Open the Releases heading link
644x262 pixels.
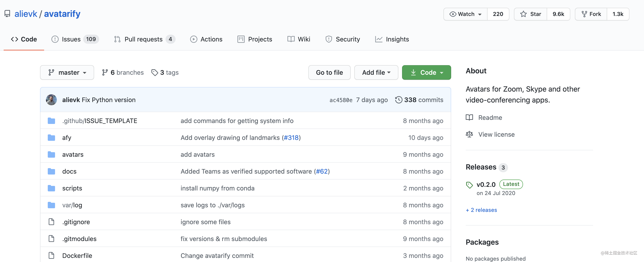tap(481, 167)
